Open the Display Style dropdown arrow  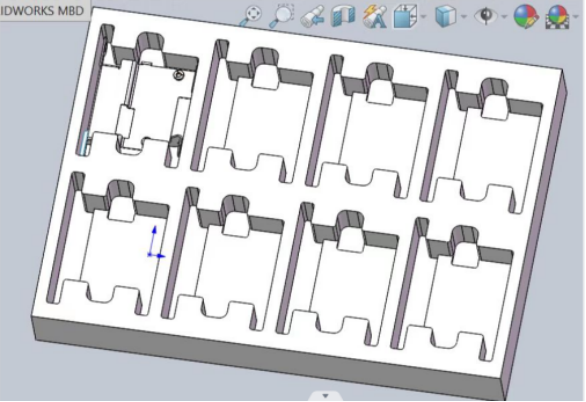pos(464,17)
